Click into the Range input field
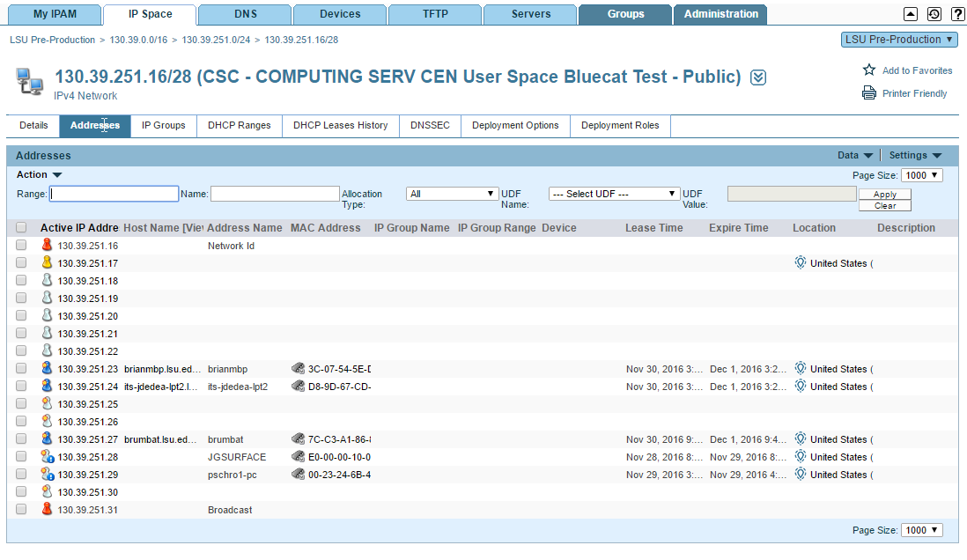 [x=114, y=194]
